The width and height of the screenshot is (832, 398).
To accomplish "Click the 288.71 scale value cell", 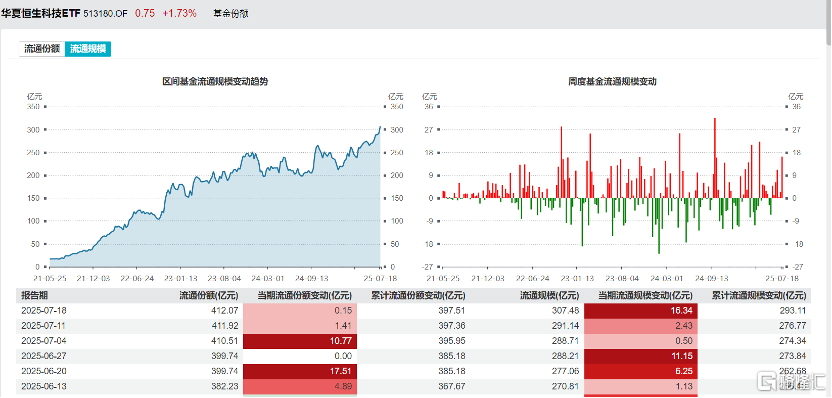I will pyautogui.click(x=567, y=341).
